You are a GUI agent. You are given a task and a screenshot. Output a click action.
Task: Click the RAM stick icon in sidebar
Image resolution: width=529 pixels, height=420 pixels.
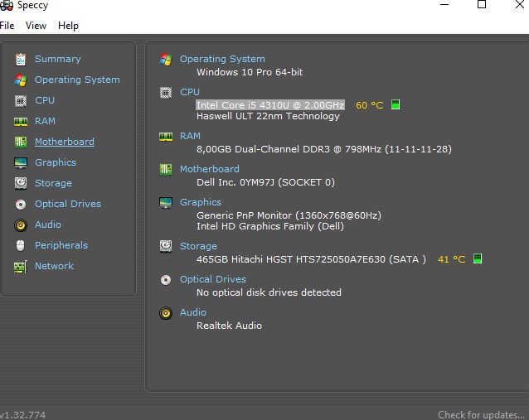[x=21, y=121]
